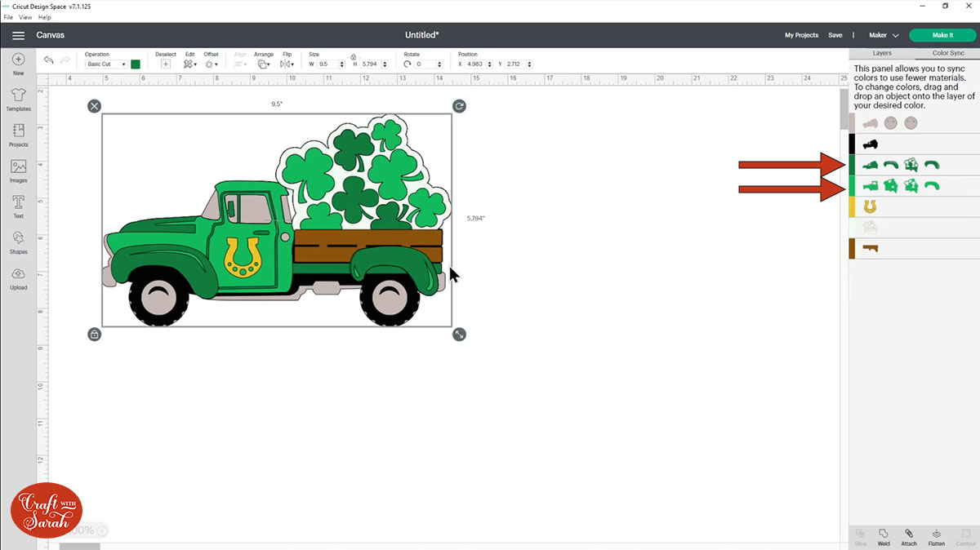The height and width of the screenshot is (550, 980).
Task: Expand the Maker machine selector
Action: [x=884, y=35]
